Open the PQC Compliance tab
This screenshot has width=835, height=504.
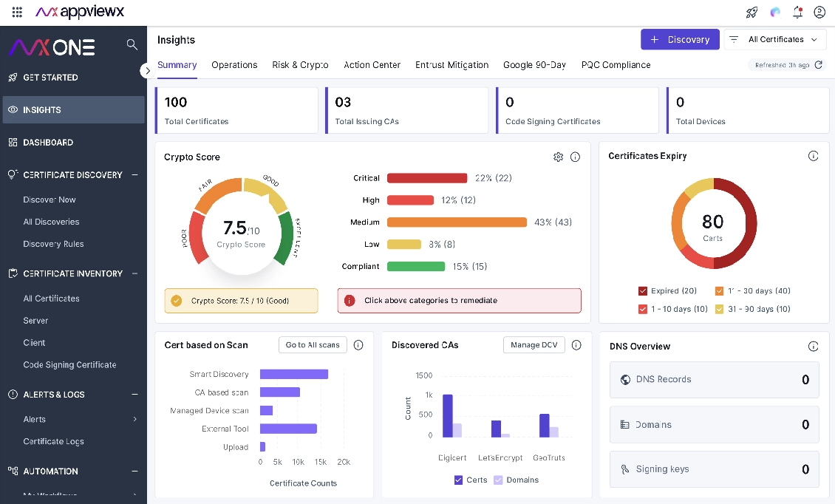tap(616, 65)
